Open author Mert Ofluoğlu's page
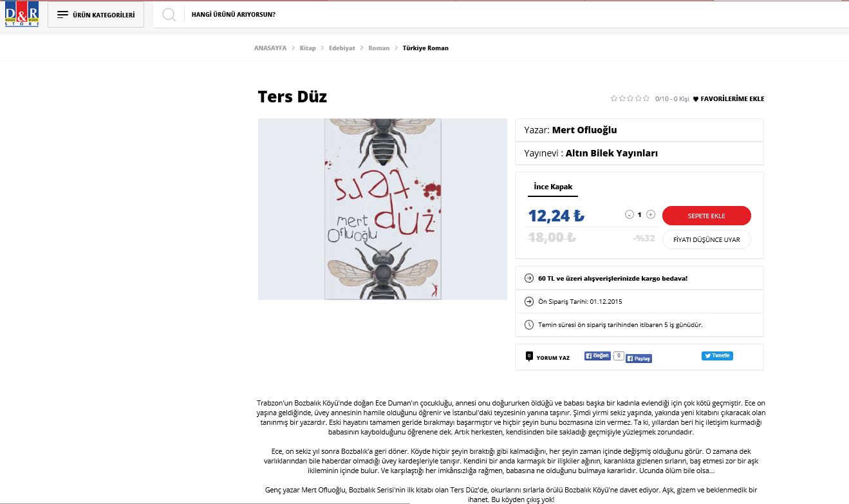The width and height of the screenshot is (849, 504). (x=584, y=130)
